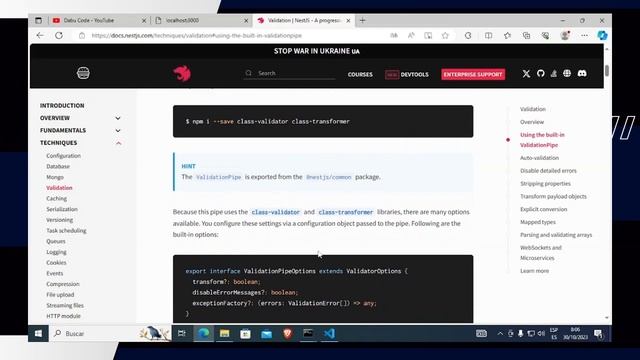The height and width of the screenshot is (360, 640).
Task: Open Configuration docs page link
Action: [63, 156]
